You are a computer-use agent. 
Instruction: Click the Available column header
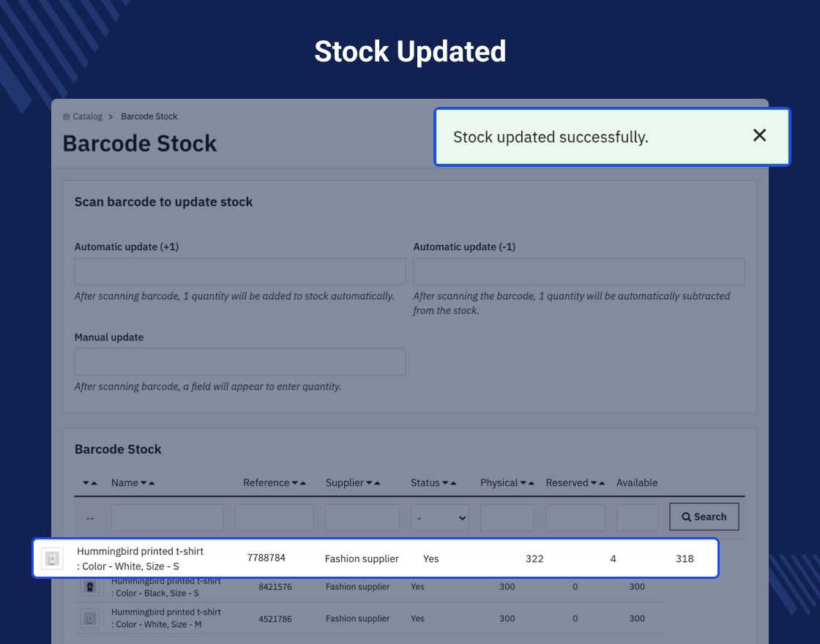[x=637, y=483]
